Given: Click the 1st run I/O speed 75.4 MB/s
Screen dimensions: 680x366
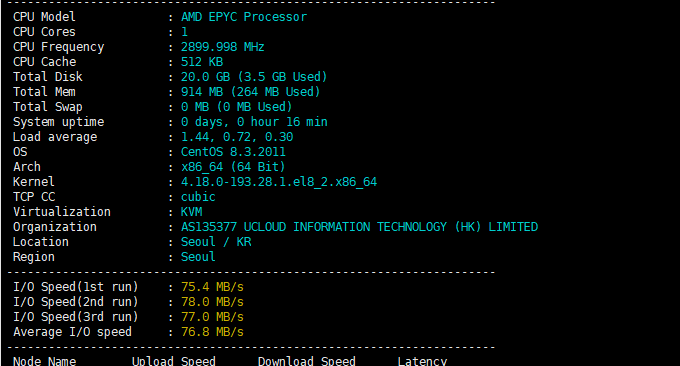Looking at the screenshot, I should point(212,287).
